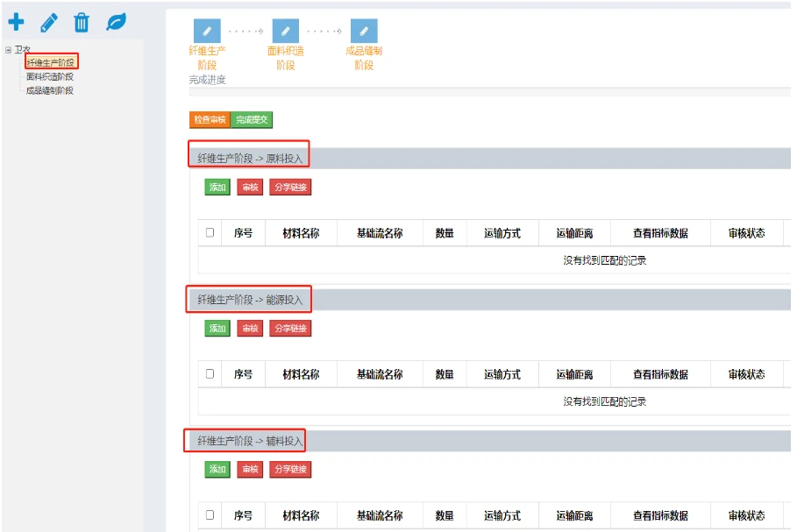This screenshot has height=532, width=797.
Task: Click 分享链接 under 辅料投入 section
Action: [290, 469]
